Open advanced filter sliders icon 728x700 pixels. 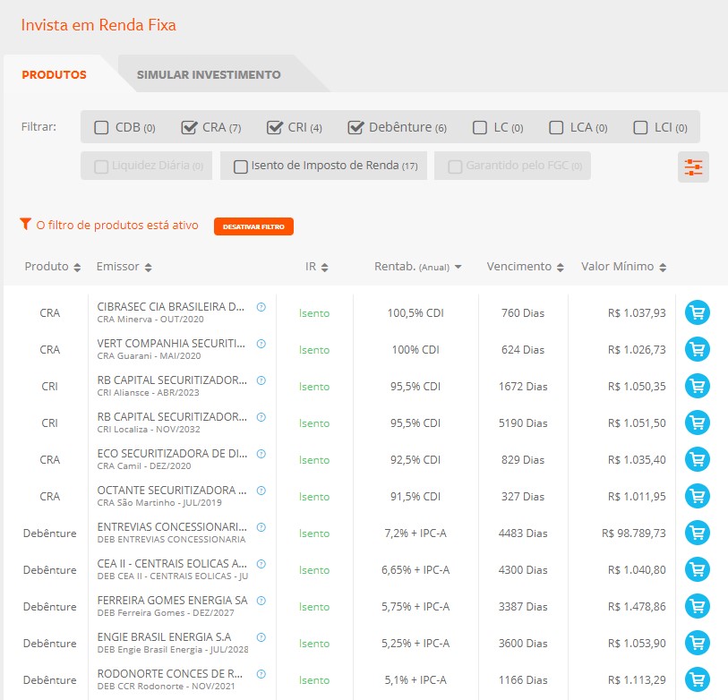tap(693, 167)
